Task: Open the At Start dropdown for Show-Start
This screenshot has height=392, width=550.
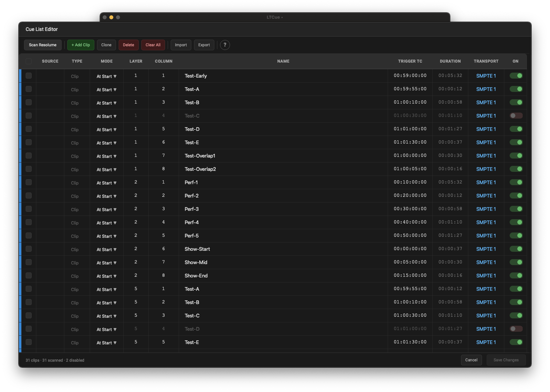Action: pyautogui.click(x=106, y=249)
